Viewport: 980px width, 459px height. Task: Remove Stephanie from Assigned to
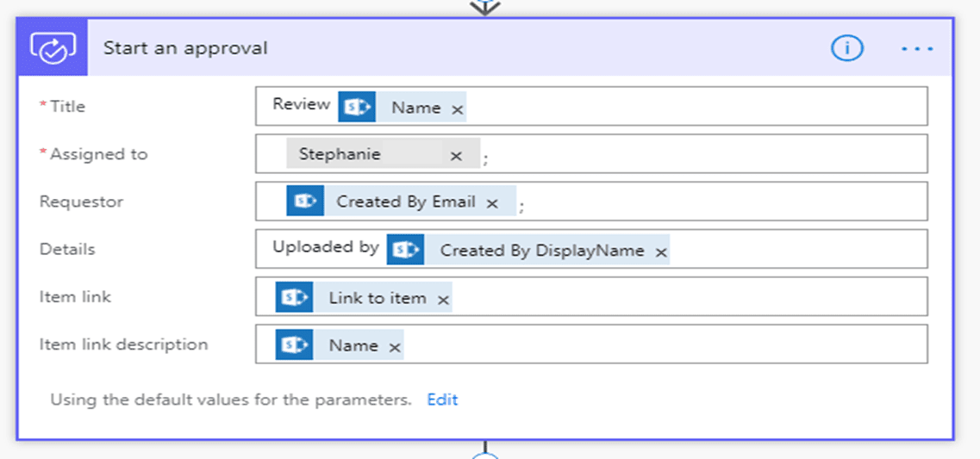click(x=456, y=156)
